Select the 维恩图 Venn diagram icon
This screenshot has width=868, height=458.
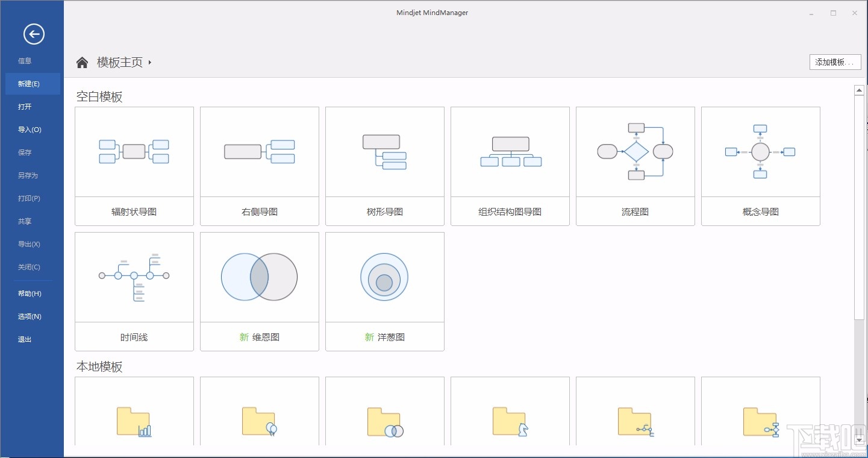pos(259,277)
